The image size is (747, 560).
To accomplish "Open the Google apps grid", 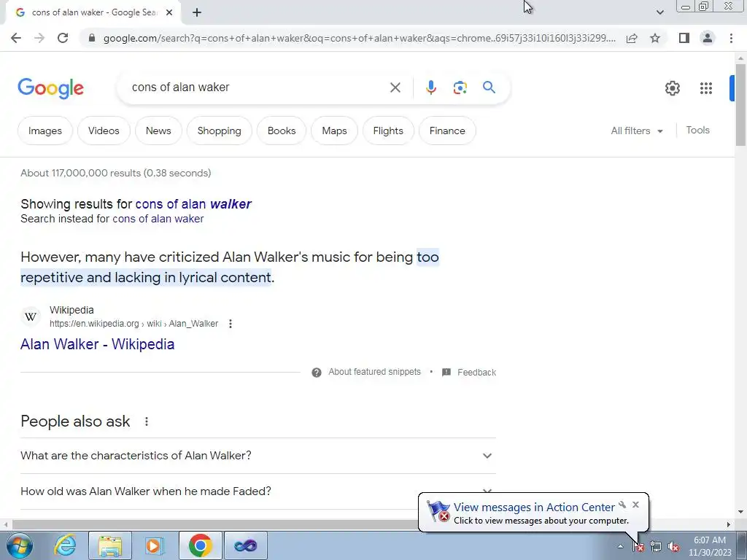I will tap(706, 88).
